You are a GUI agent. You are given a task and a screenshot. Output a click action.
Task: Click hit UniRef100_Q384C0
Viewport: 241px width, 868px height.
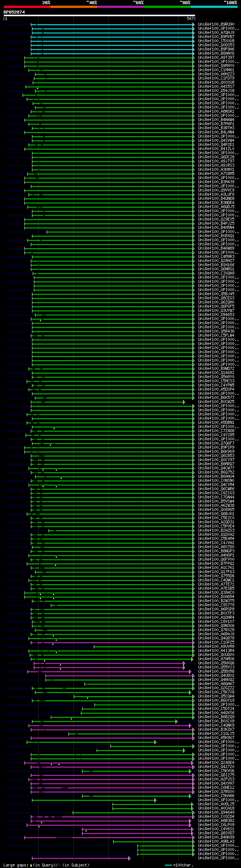coord(216,593)
